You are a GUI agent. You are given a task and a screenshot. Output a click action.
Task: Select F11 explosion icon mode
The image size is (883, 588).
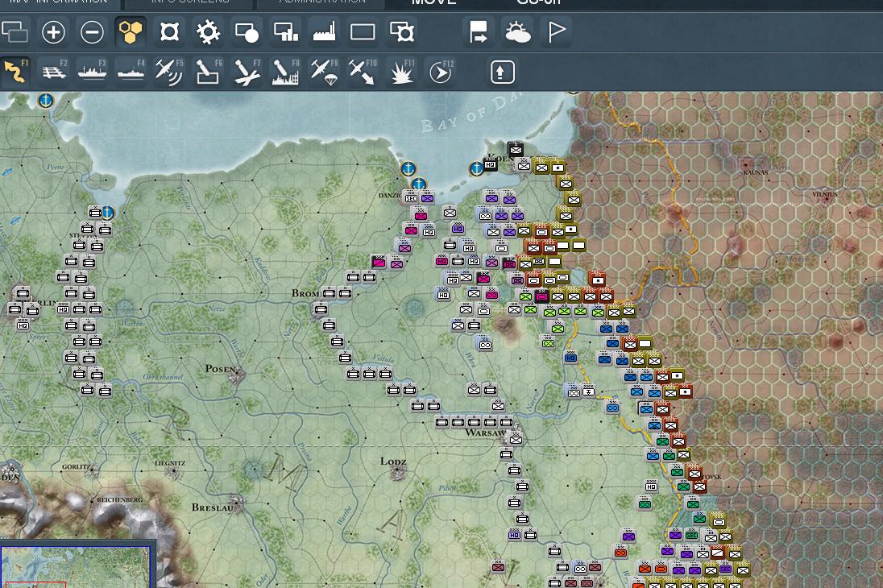402,72
